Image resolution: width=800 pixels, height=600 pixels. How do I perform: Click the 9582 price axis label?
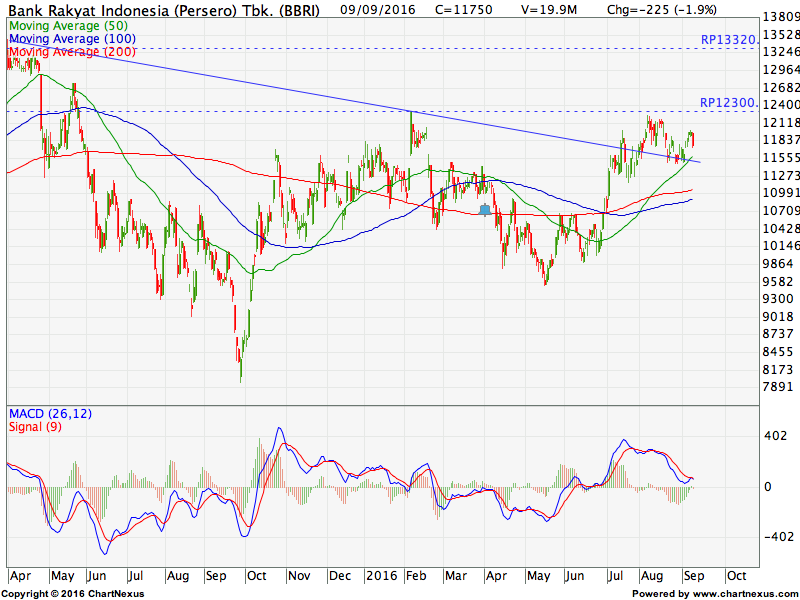[778, 282]
